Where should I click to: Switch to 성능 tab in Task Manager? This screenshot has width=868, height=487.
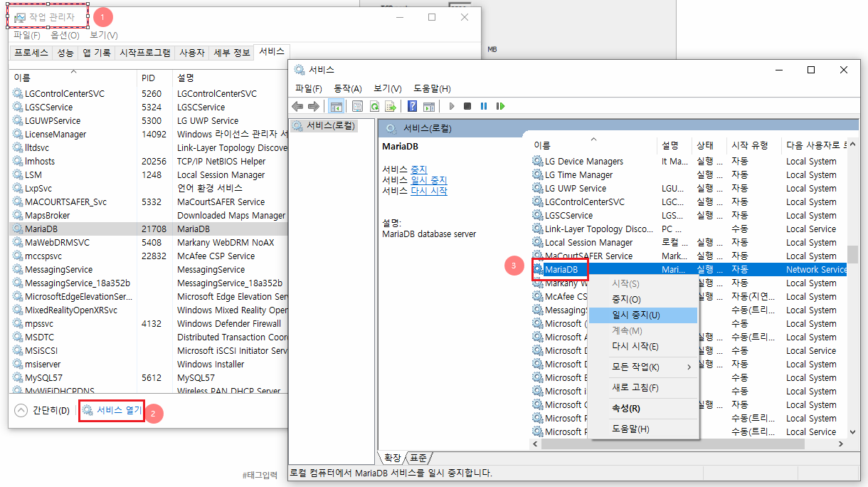(x=65, y=53)
